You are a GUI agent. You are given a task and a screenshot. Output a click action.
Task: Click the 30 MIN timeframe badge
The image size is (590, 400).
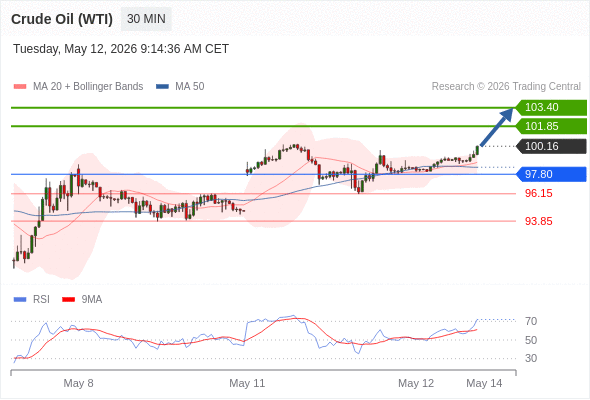(146, 19)
